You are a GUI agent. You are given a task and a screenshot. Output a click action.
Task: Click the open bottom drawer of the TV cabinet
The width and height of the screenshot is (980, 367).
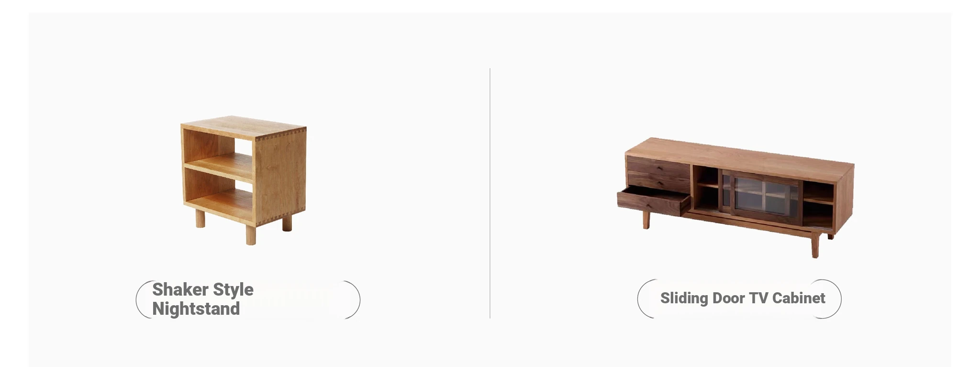click(653, 201)
